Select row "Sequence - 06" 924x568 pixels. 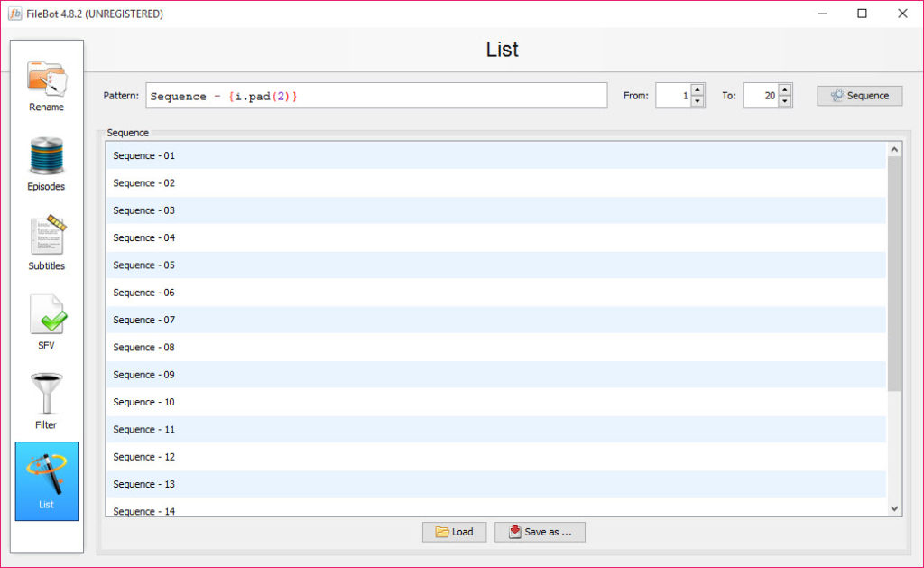496,293
